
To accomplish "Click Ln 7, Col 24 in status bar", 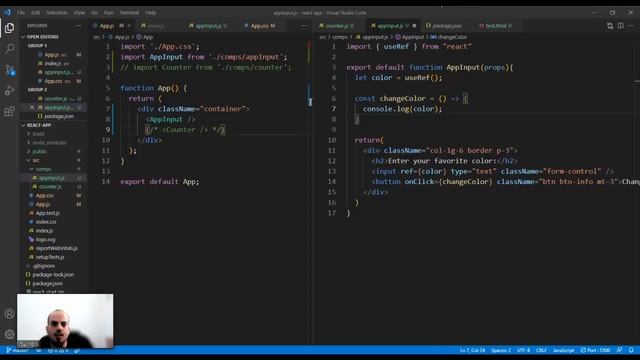I will click(x=472, y=350).
